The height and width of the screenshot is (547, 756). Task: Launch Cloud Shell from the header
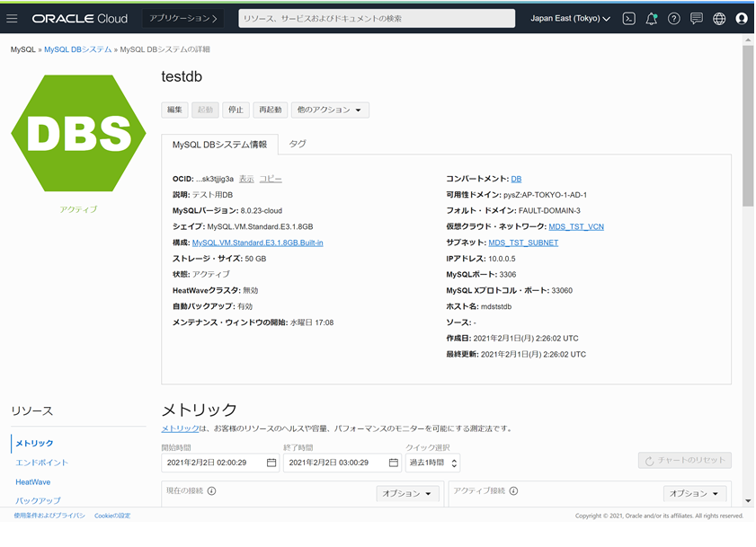click(629, 18)
